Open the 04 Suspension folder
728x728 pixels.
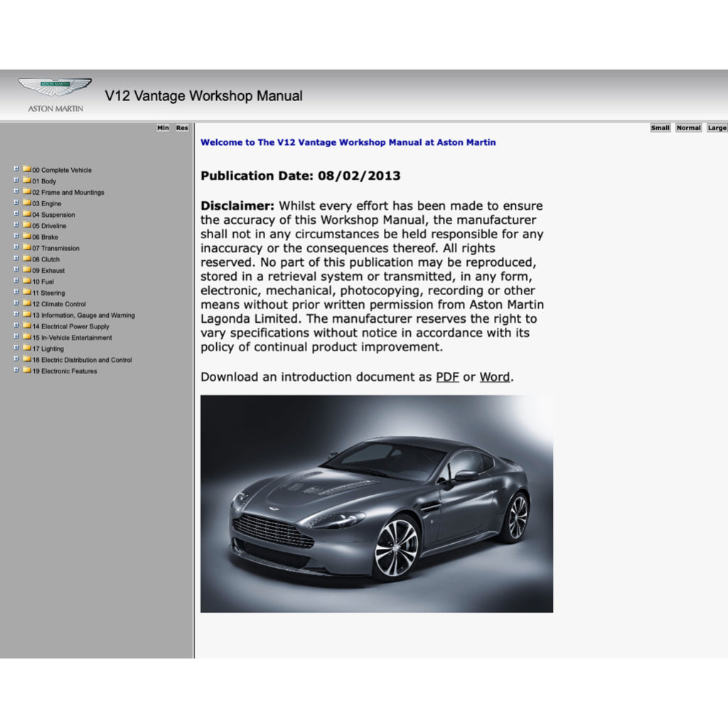[x=27, y=214]
